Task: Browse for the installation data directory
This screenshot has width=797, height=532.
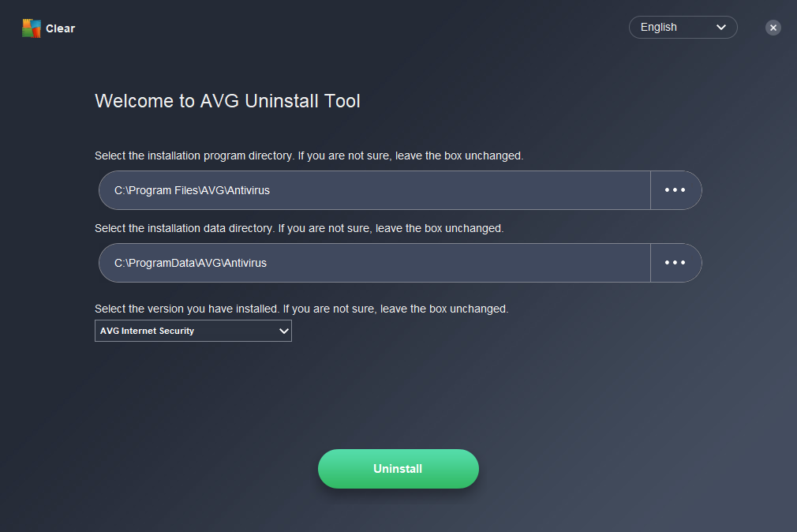Action: [675, 263]
